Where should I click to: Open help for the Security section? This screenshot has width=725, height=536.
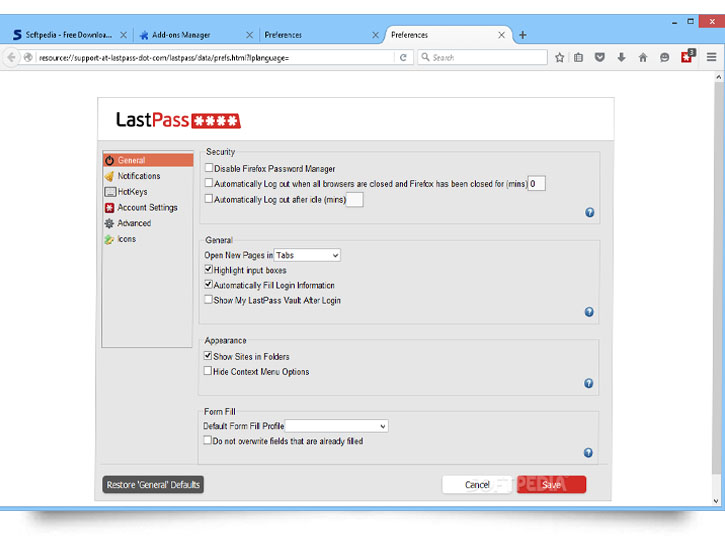[590, 212]
